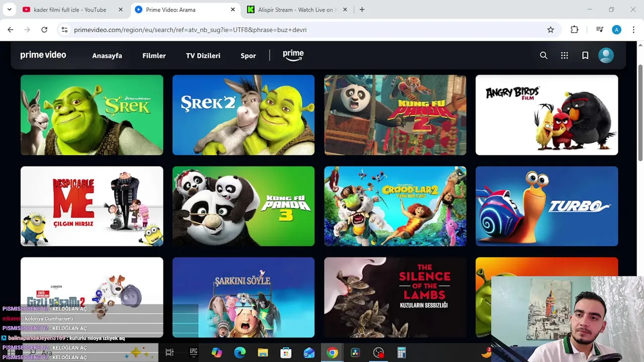Bookmark page with the star icon
This screenshot has width=644, height=362.
(550, 30)
